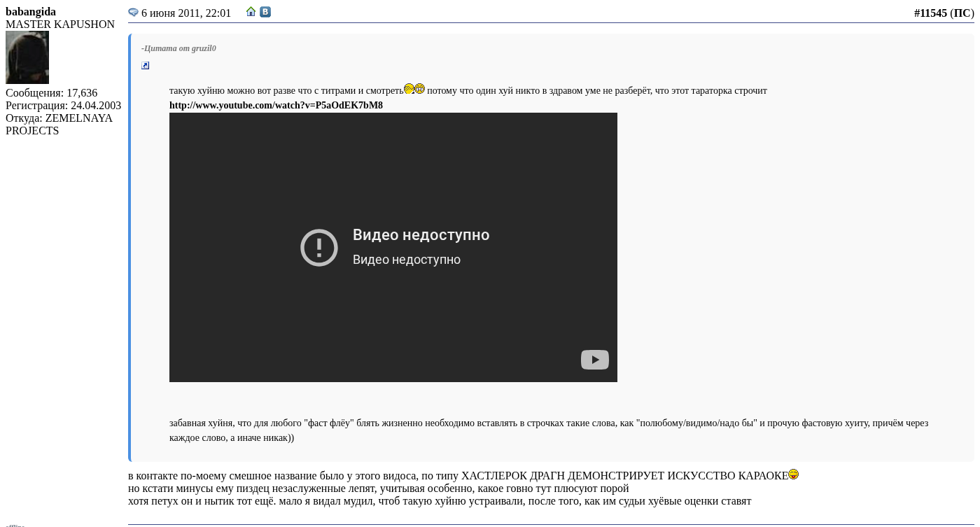
Task: Click the speech bubble icon beside the date
Action: pyautogui.click(x=133, y=13)
